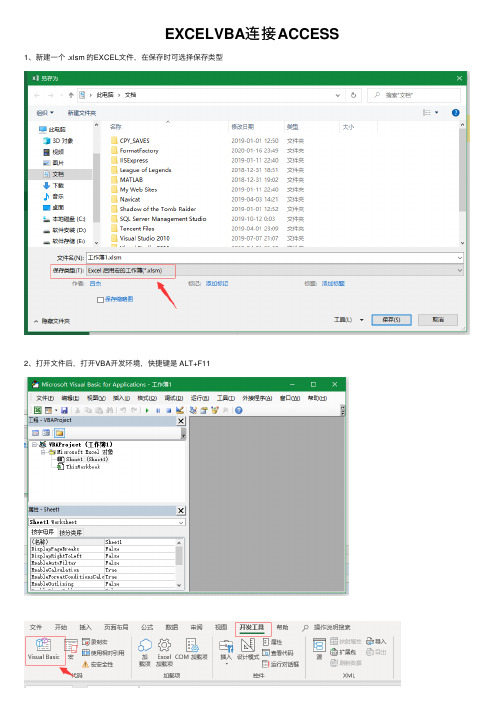Open the VBA File (文件) menu
Image resolution: width=504 pixels, height=713 pixels.
[x=45, y=398]
